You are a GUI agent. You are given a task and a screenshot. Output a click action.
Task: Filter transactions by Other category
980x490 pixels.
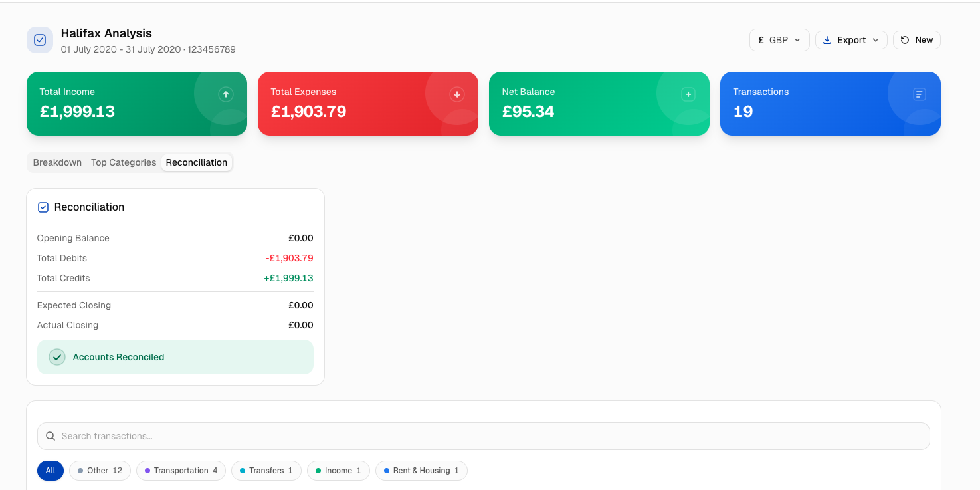tap(100, 471)
